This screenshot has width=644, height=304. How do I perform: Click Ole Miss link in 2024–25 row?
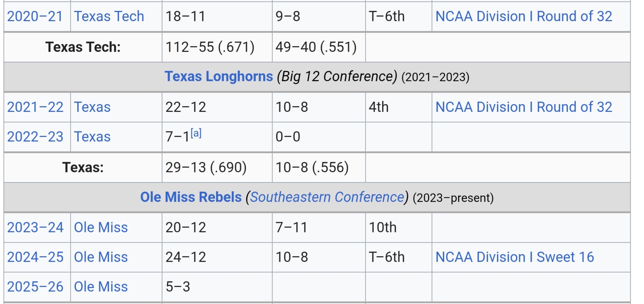(101, 257)
